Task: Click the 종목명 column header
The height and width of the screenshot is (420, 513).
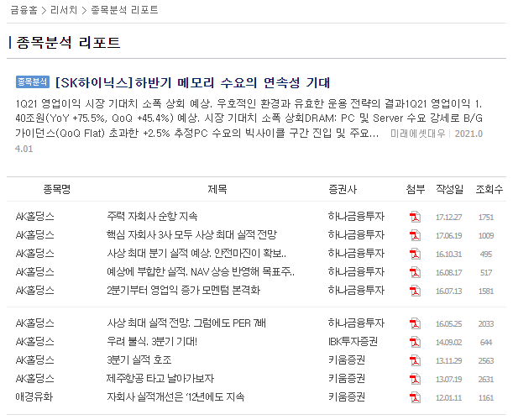Action: coord(57,189)
